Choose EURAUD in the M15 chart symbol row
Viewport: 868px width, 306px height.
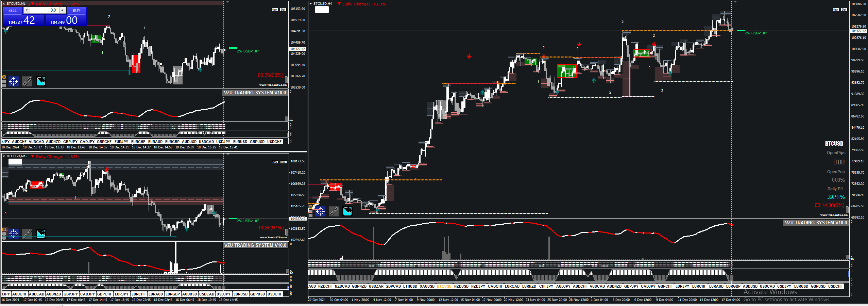pyautogui.click(x=156, y=294)
